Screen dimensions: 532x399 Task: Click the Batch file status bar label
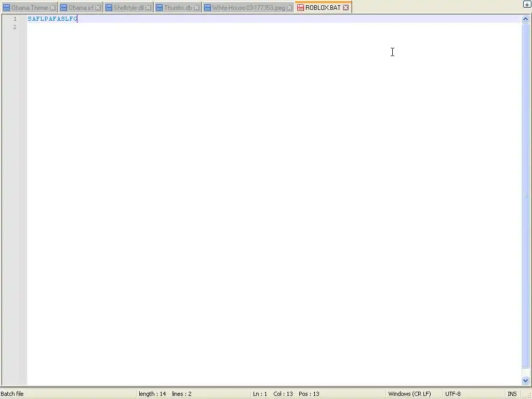12,394
